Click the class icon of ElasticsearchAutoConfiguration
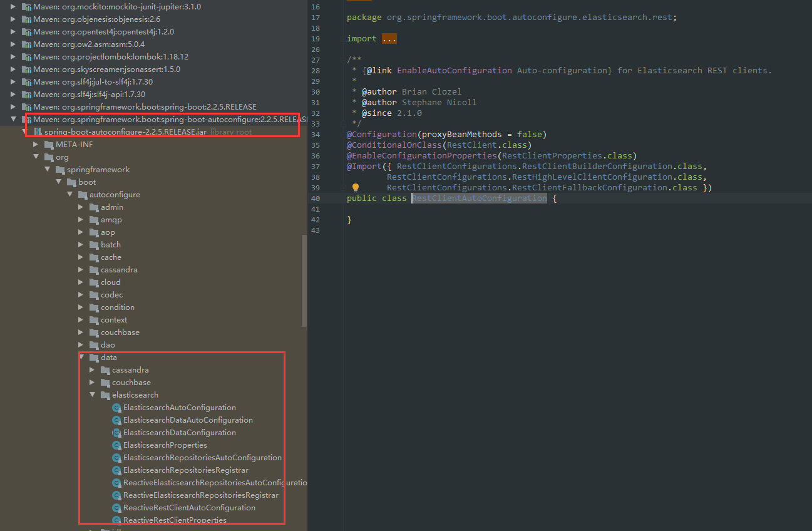This screenshot has width=812, height=531. tap(116, 408)
